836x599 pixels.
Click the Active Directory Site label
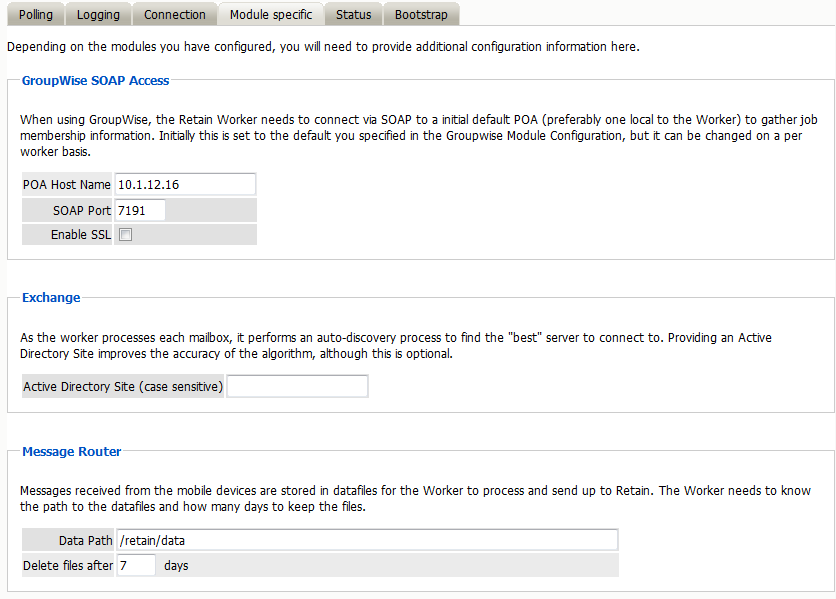123,386
